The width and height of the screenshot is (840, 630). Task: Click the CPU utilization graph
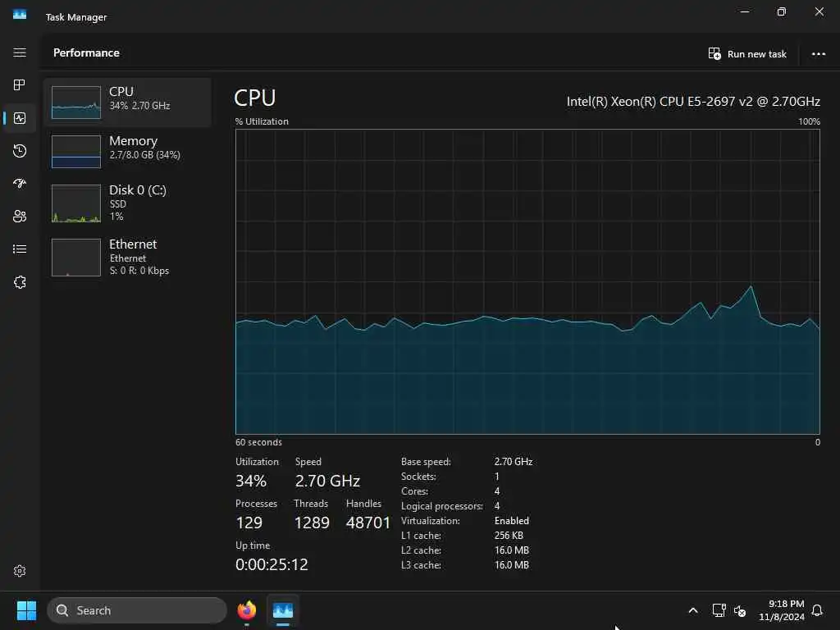coord(527,282)
